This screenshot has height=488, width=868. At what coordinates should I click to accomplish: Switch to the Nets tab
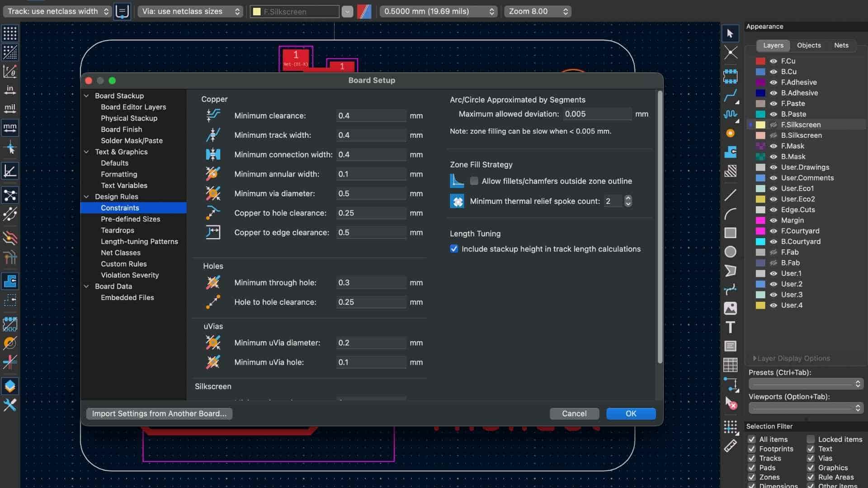(841, 45)
